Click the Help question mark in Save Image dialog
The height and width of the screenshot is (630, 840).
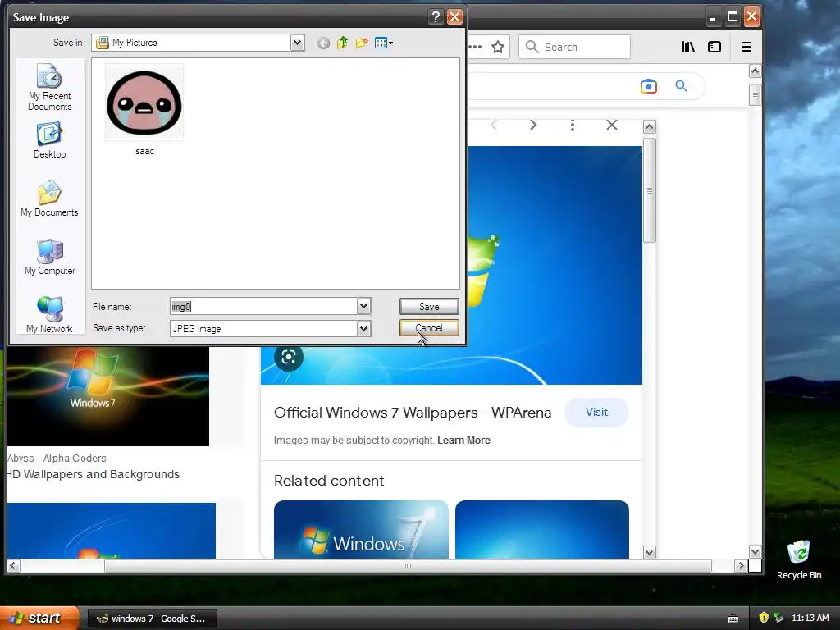tap(436, 17)
